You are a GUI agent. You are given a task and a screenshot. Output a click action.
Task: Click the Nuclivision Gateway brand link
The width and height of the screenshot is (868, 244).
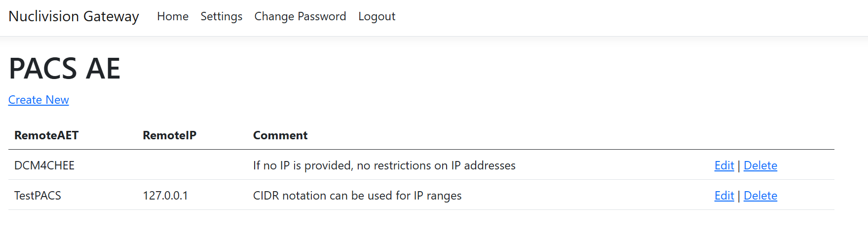(x=74, y=16)
